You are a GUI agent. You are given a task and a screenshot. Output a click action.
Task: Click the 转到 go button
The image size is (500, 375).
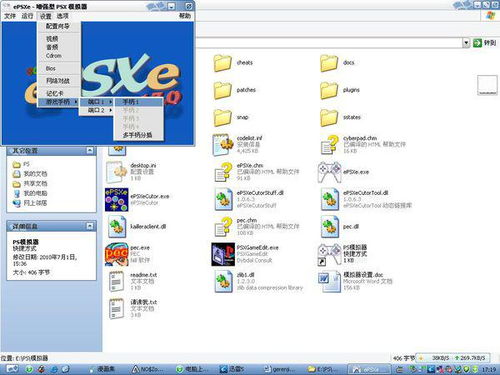point(484,43)
